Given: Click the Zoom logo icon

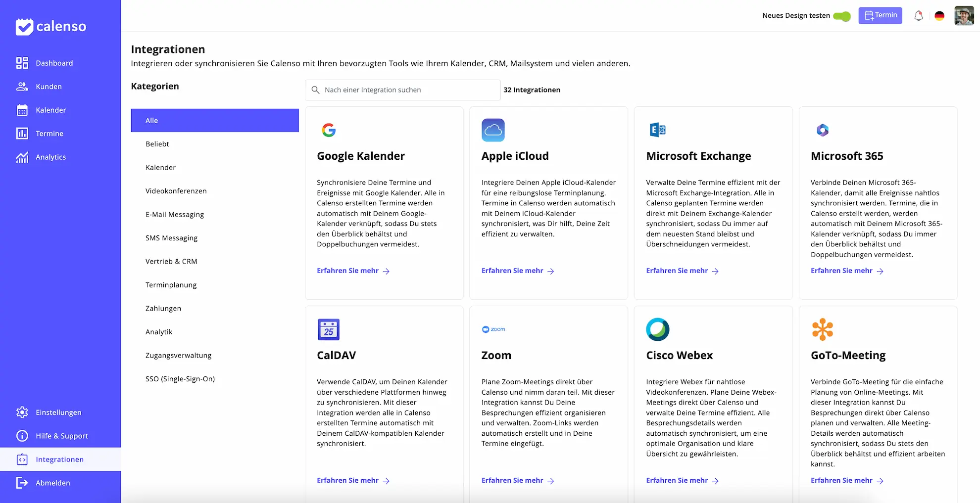Looking at the screenshot, I should [493, 329].
